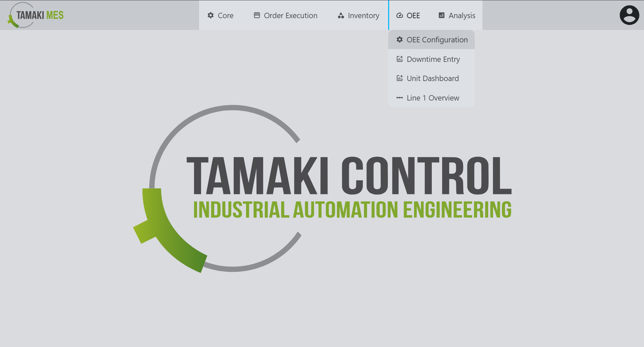Click the Order Execution storefront icon
This screenshot has height=347, width=644.
tap(257, 15)
